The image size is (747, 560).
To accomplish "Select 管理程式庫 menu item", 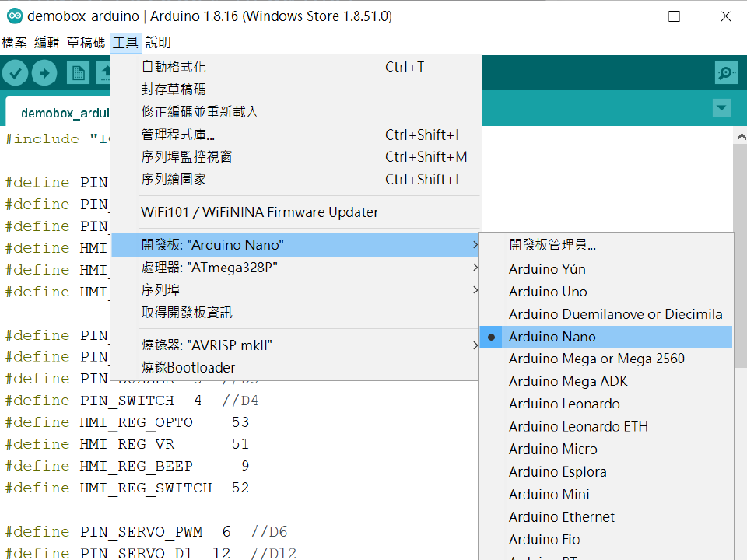I will pyautogui.click(x=178, y=135).
